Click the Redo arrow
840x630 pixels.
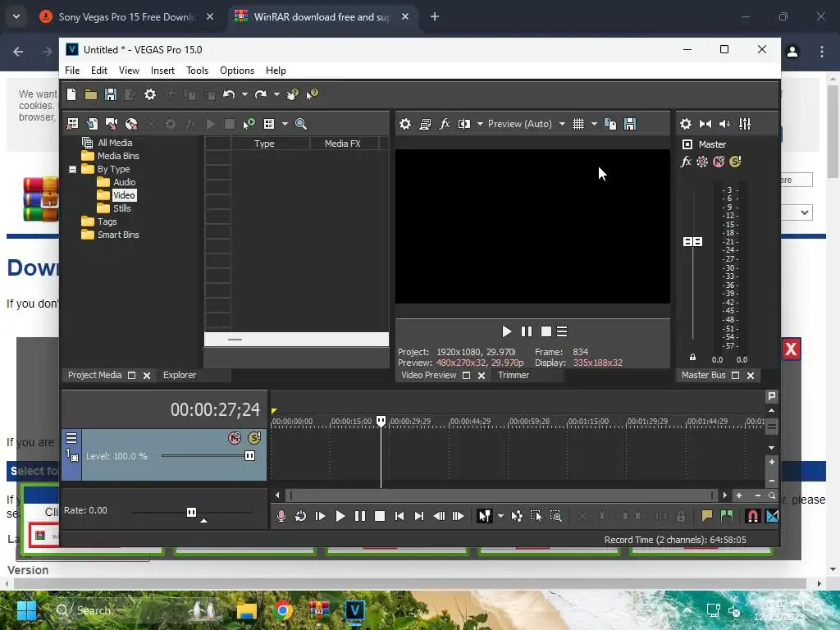(261, 94)
